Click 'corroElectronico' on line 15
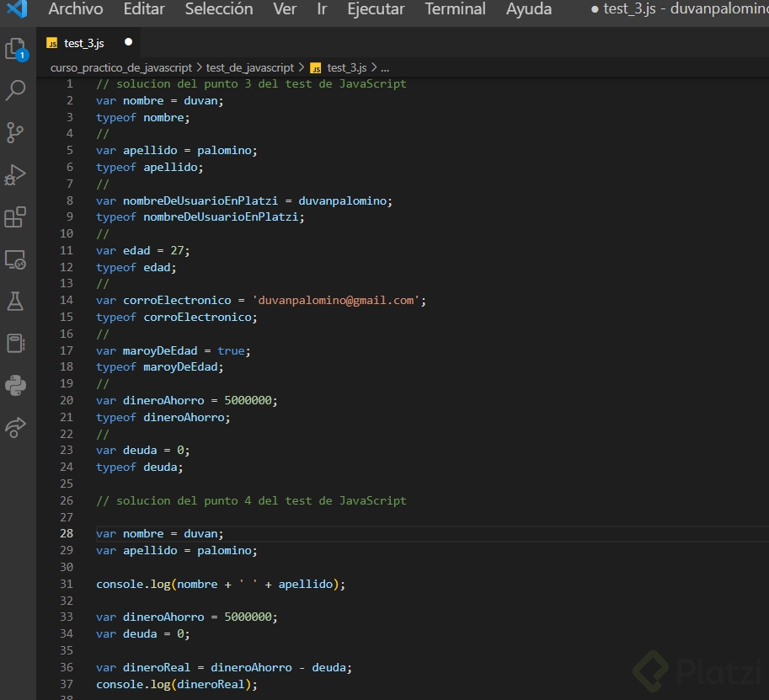The width and height of the screenshot is (769, 700). [x=197, y=318]
